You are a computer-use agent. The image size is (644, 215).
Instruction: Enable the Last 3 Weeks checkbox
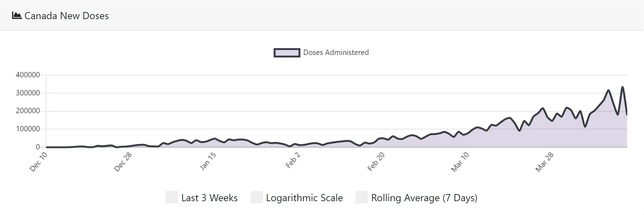[x=172, y=197]
